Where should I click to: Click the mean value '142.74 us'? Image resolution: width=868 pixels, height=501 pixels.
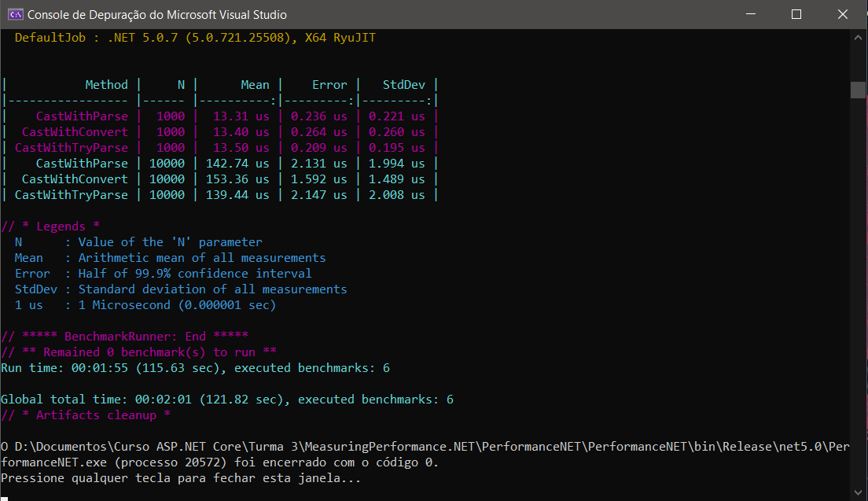pyautogui.click(x=237, y=164)
